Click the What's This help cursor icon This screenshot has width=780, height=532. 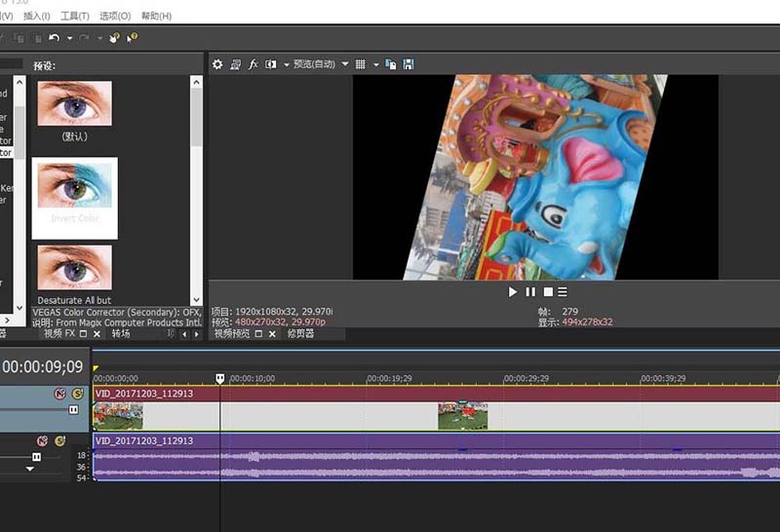click(x=132, y=38)
